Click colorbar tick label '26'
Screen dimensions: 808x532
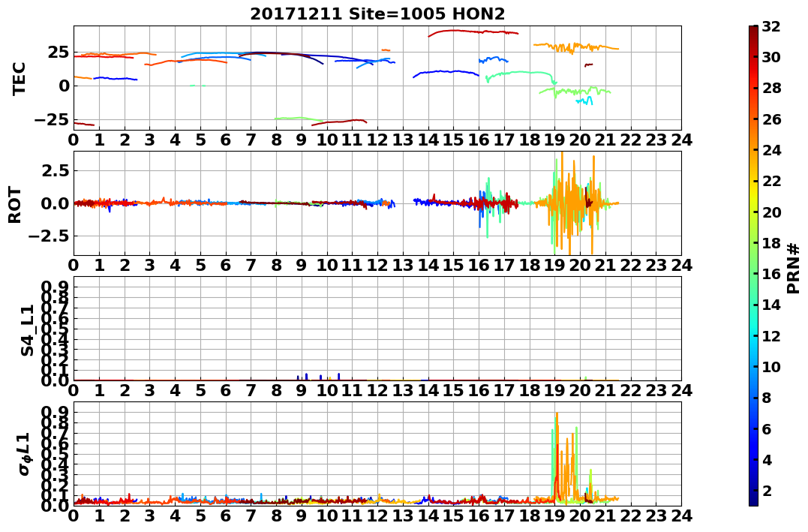pos(772,119)
